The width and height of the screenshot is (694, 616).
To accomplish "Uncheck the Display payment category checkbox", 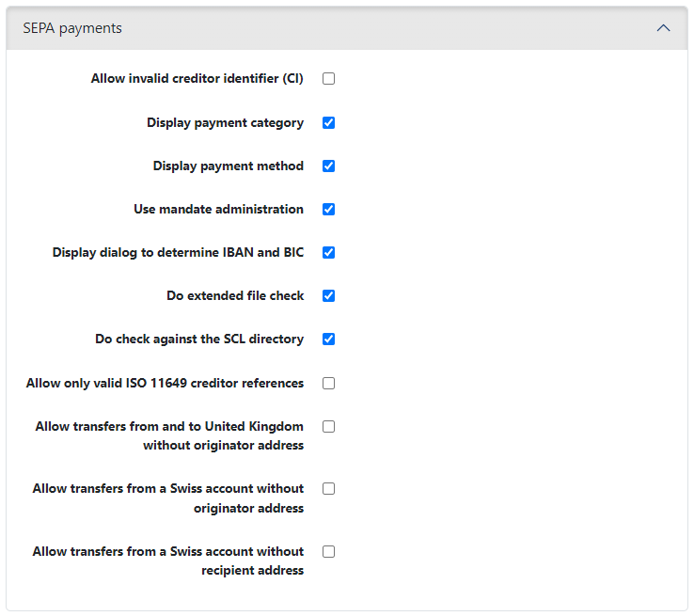I will click(x=328, y=122).
